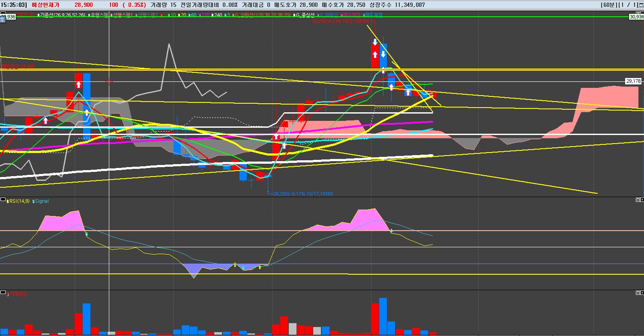This screenshot has height=336, width=644.
Task: Click the 29,178 price label on axis
Action: point(633,81)
